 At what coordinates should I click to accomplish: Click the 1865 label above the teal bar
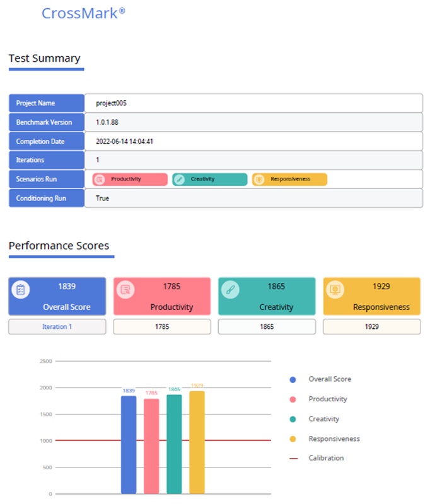(x=174, y=389)
